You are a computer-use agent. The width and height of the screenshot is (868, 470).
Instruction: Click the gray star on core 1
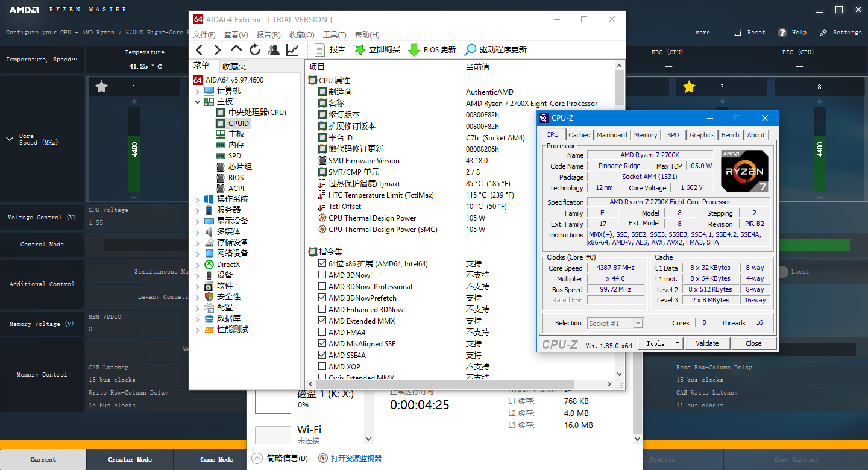click(101, 87)
